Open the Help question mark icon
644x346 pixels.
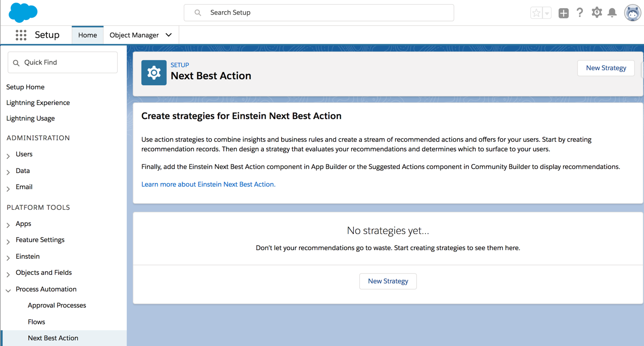pyautogui.click(x=580, y=13)
